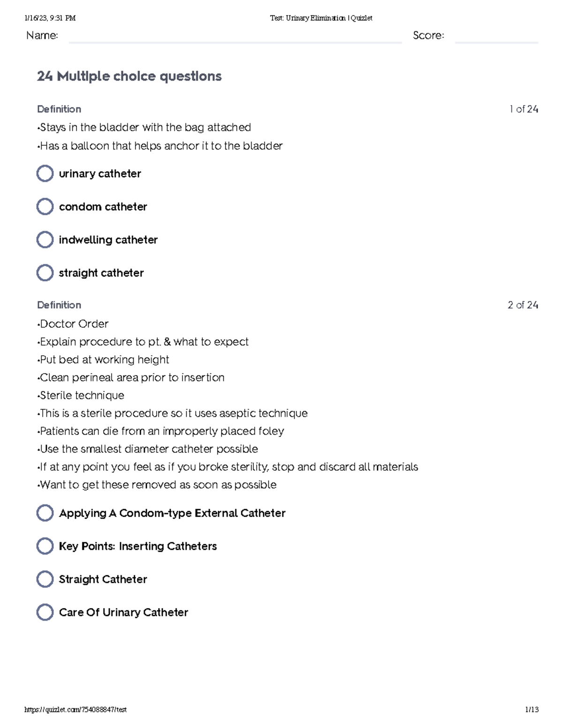Click the second question's "Definition" label

click(x=59, y=305)
